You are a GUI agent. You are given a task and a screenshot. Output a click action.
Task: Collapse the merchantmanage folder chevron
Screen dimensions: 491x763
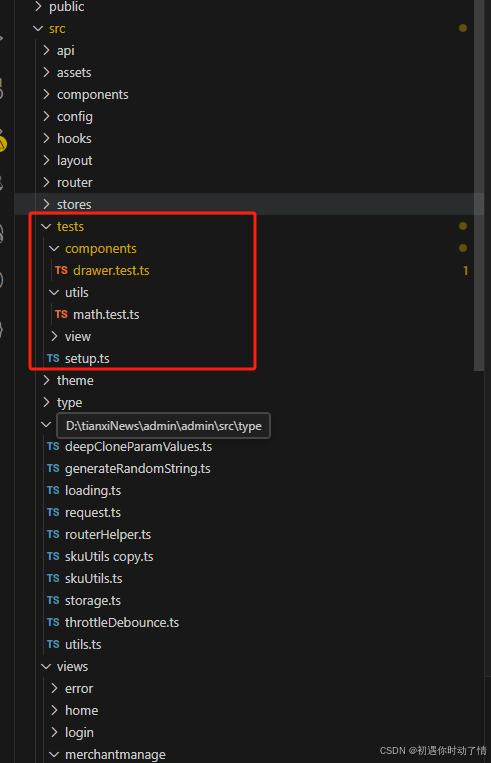[54, 755]
